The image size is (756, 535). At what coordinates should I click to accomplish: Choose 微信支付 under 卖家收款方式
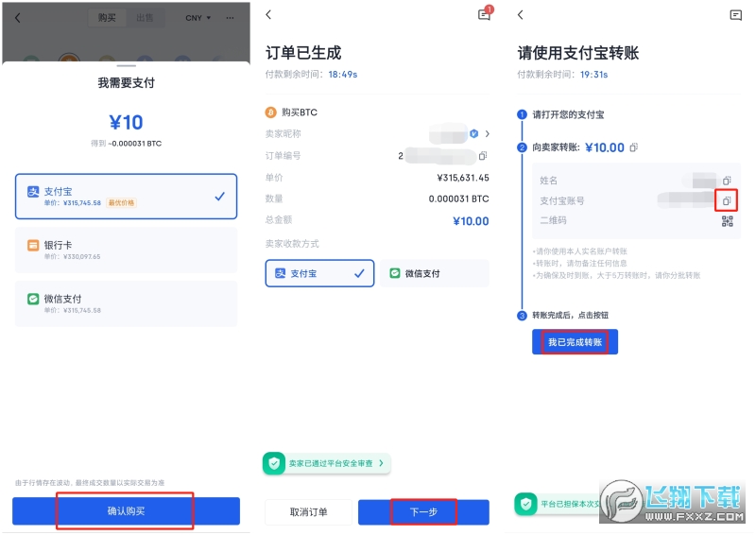coord(435,273)
